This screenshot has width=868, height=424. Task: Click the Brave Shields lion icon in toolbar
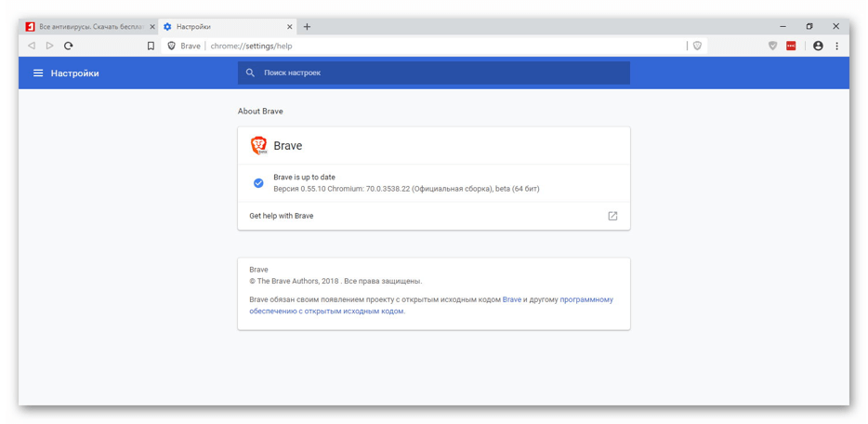tap(772, 46)
